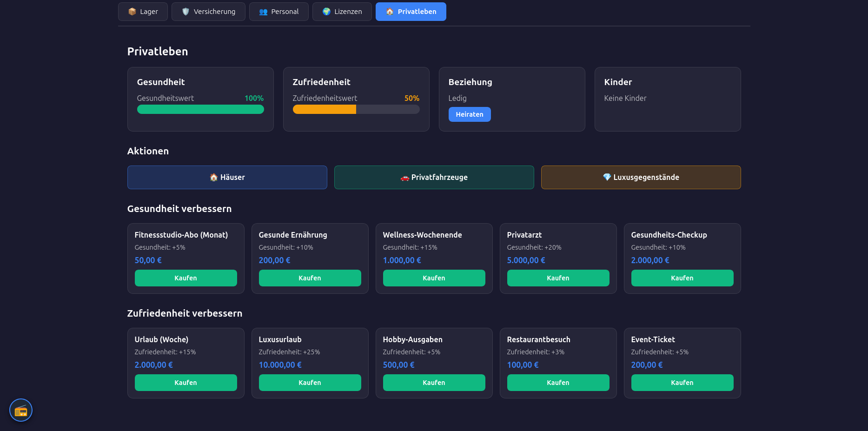Viewport: 868px width, 431px height.
Task: Select the Privatleben tab
Action: tap(411, 12)
